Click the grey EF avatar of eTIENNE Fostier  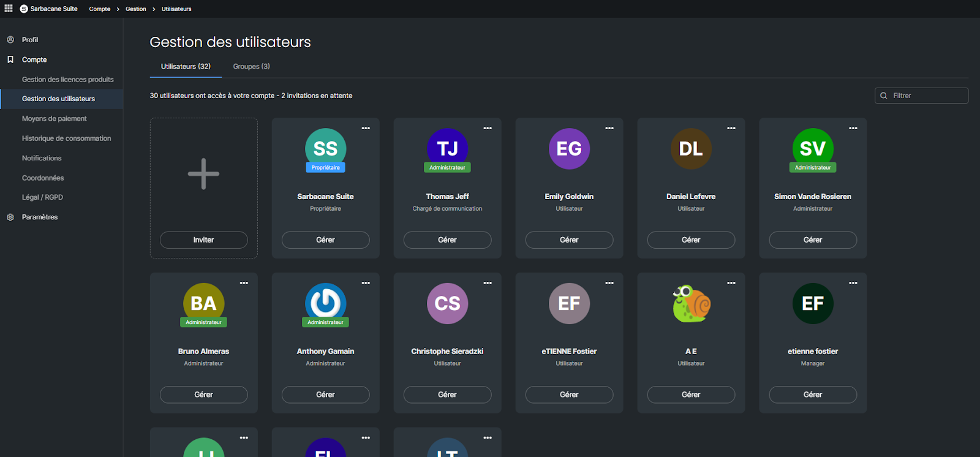tap(569, 303)
